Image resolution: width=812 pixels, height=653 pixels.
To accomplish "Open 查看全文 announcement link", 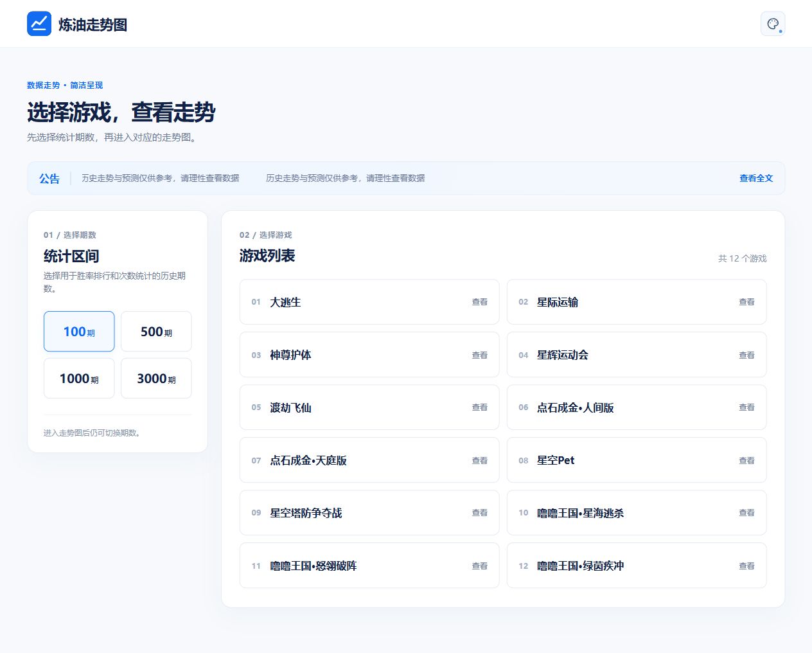I will point(756,178).
